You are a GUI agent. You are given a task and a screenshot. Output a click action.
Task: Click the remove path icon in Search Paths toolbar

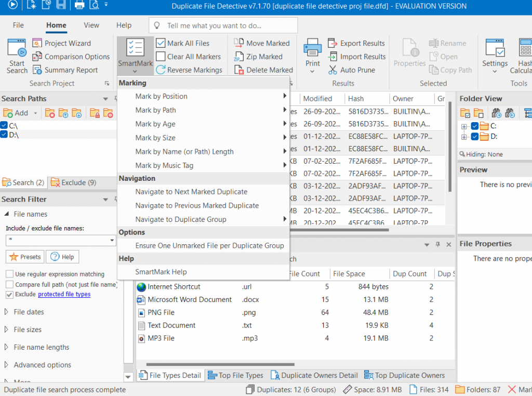tap(49, 113)
